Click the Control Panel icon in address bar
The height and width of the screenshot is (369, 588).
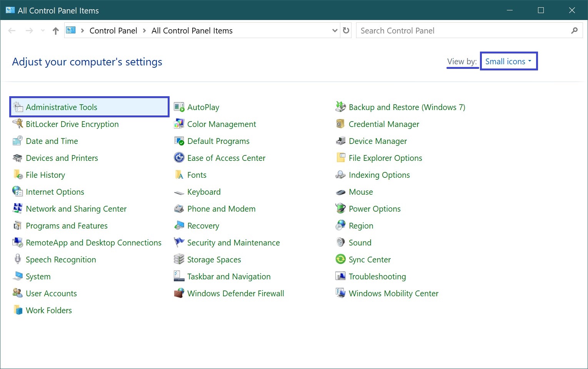71,30
